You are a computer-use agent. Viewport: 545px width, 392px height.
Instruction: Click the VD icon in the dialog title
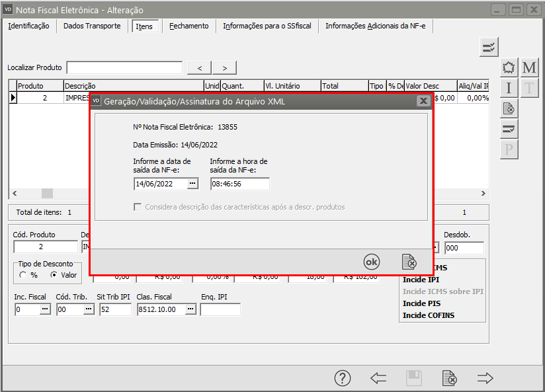point(96,101)
